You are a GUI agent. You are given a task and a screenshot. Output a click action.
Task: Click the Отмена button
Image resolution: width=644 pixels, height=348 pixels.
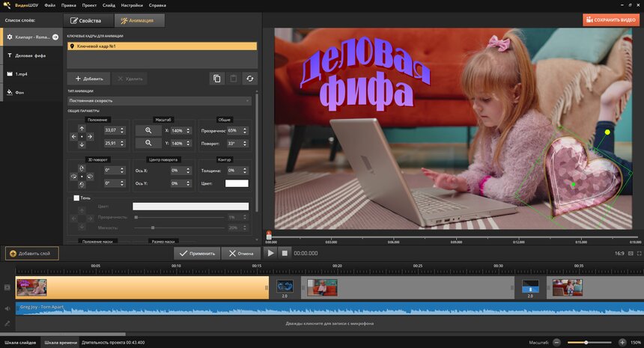click(241, 253)
